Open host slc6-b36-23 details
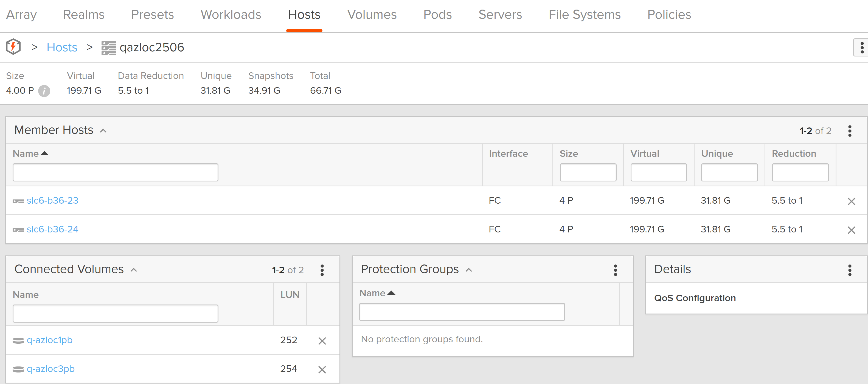 click(x=53, y=200)
